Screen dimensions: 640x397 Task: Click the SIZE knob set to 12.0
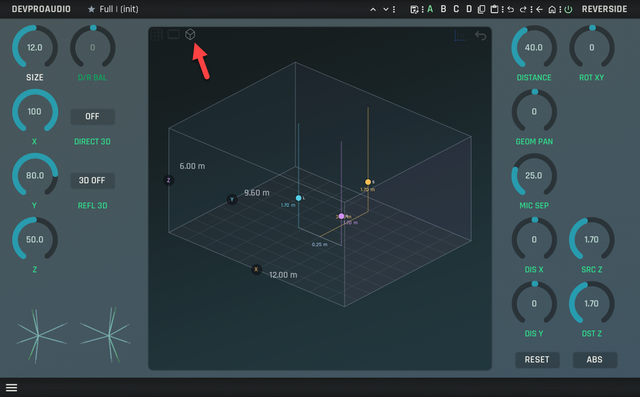(35, 48)
